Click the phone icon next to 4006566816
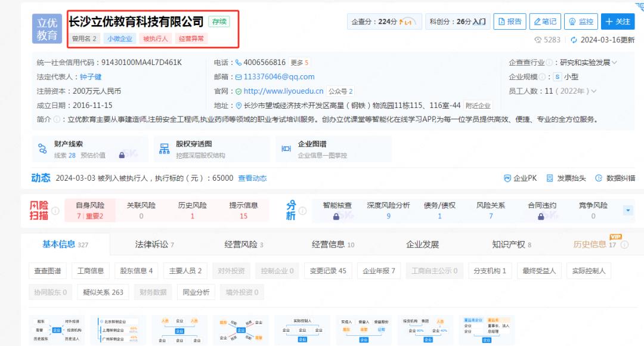 (238, 63)
